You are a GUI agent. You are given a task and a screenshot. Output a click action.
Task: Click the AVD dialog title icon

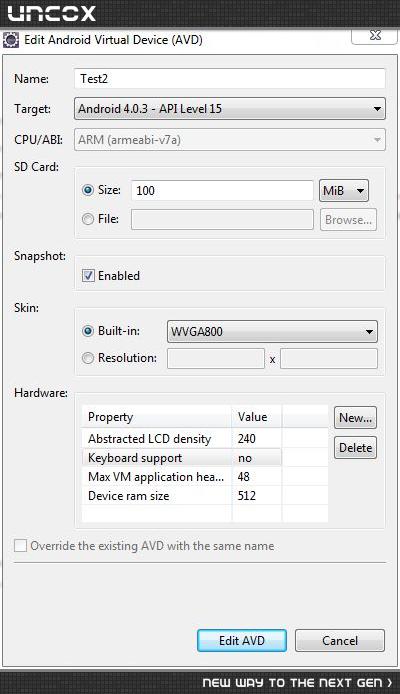(x=11, y=40)
